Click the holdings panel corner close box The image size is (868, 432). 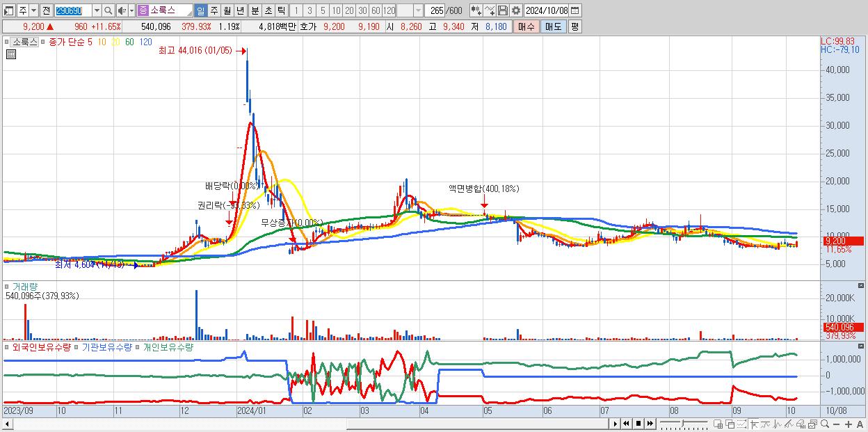pyautogui.click(x=862, y=346)
